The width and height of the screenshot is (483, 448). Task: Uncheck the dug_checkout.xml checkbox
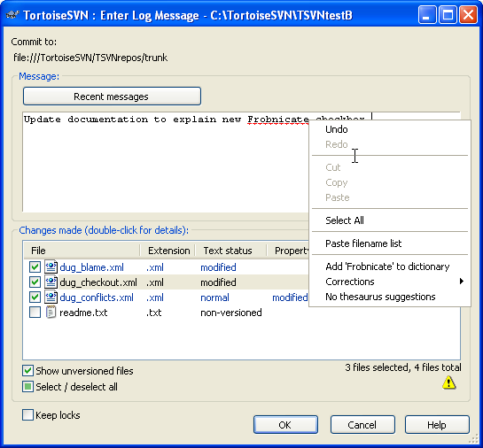[35, 282]
